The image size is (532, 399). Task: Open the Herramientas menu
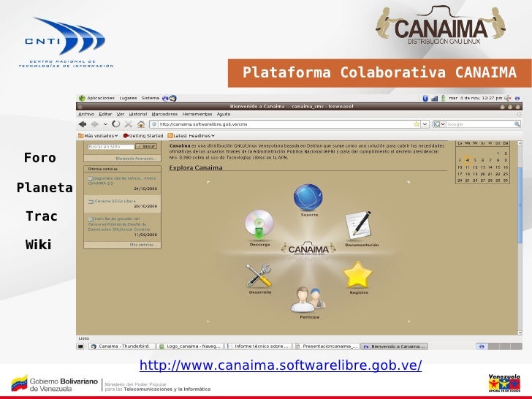click(x=197, y=114)
